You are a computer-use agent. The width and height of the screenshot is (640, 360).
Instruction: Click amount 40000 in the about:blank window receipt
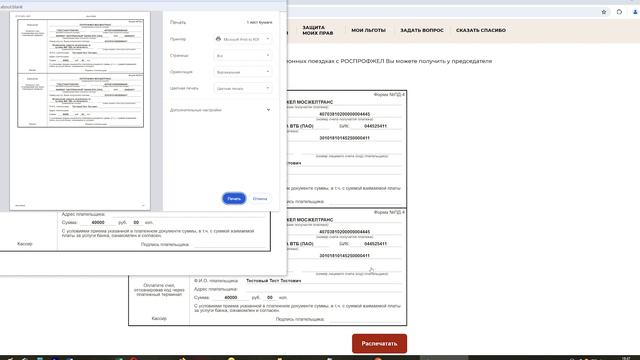click(x=98, y=222)
